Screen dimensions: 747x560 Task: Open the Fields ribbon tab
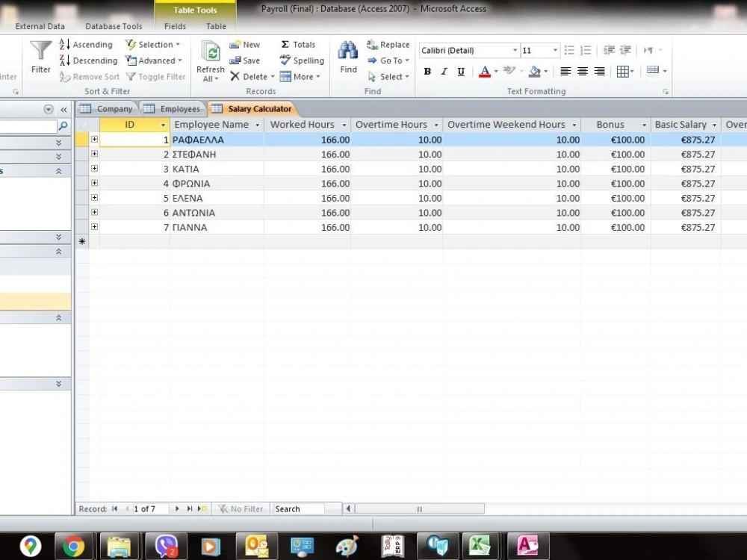(175, 26)
